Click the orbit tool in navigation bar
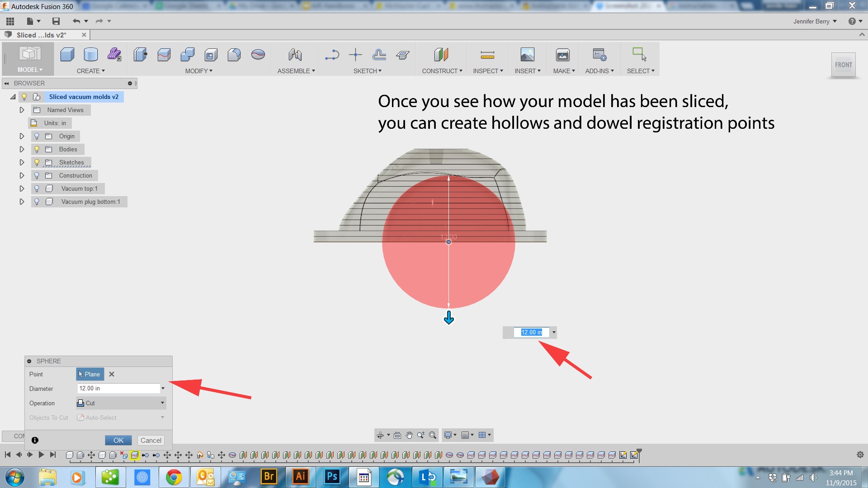Screen dimensions: 868x488 (x=380, y=435)
